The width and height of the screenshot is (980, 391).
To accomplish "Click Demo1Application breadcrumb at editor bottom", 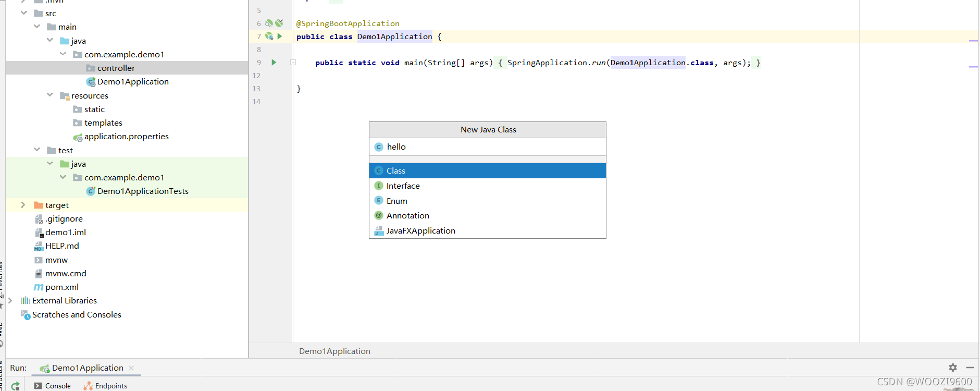I will [334, 351].
